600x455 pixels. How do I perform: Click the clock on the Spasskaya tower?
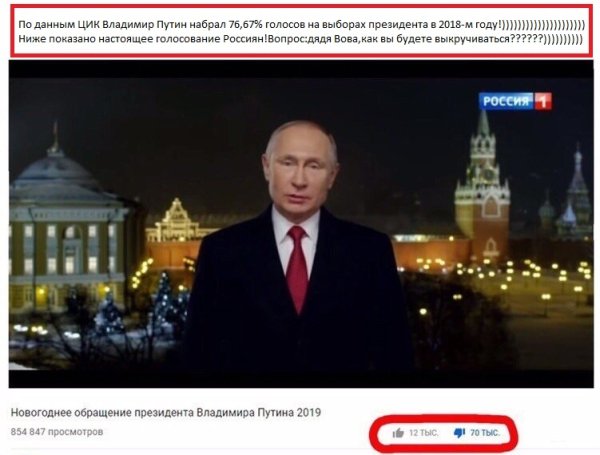489,174
